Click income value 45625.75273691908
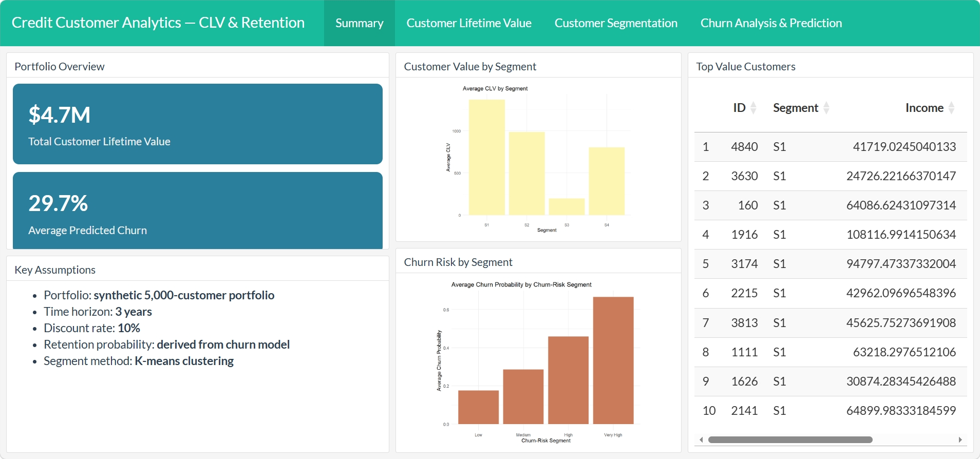Image resolution: width=980 pixels, height=459 pixels. (901, 323)
